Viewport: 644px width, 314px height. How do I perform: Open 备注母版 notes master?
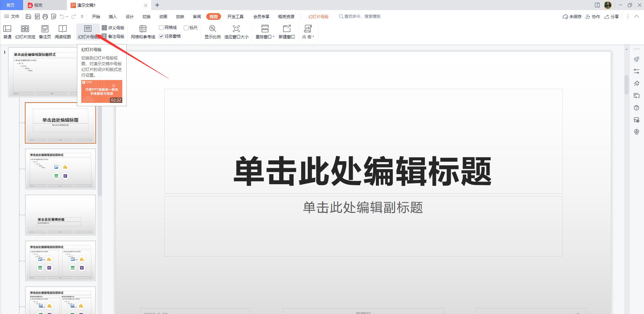(x=113, y=36)
